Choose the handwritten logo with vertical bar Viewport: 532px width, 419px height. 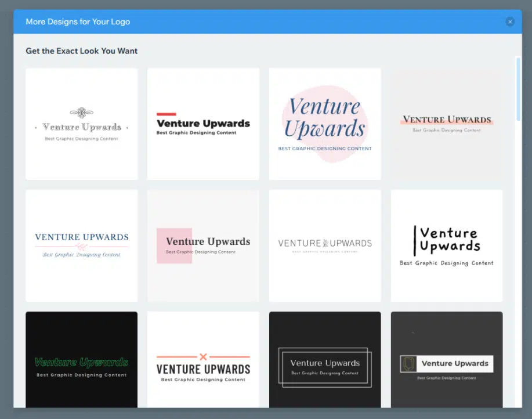tap(447, 245)
